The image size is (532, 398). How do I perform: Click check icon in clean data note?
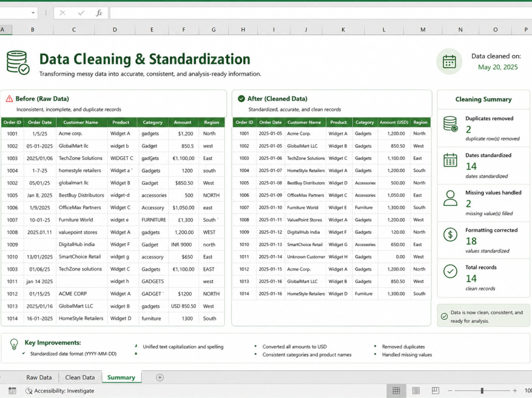click(444, 316)
